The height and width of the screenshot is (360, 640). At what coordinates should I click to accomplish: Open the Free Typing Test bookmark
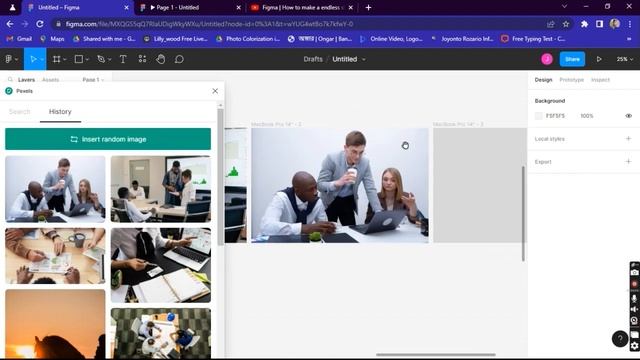(533, 39)
